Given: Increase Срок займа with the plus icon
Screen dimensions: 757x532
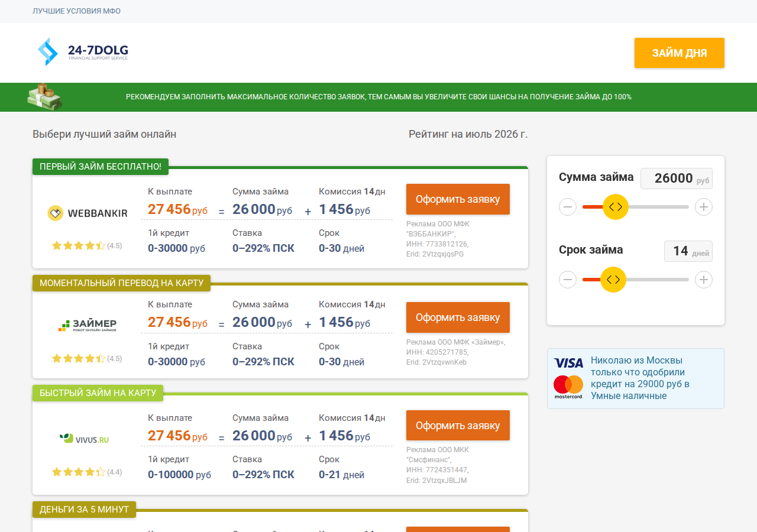Looking at the screenshot, I should pyautogui.click(x=703, y=280).
